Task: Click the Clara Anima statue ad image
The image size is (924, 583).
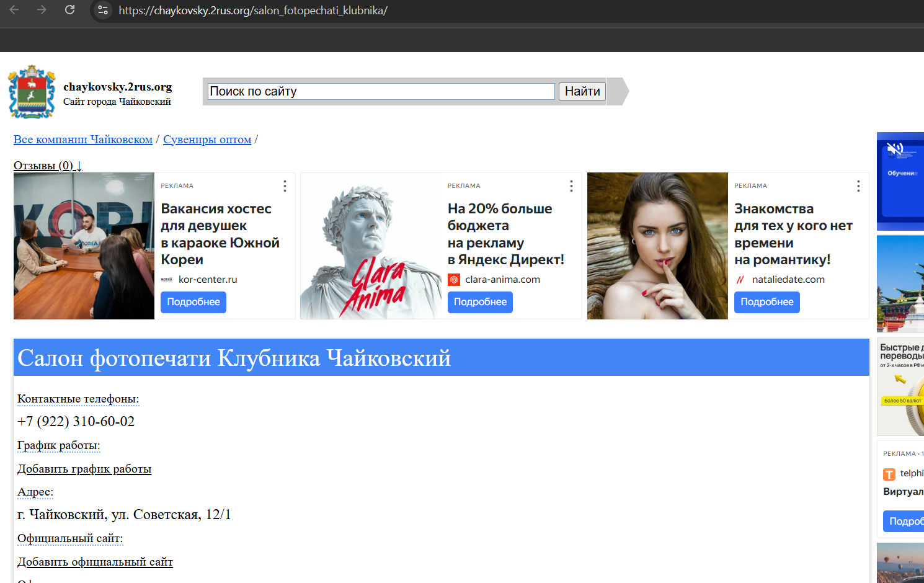Action: [x=370, y=246]
